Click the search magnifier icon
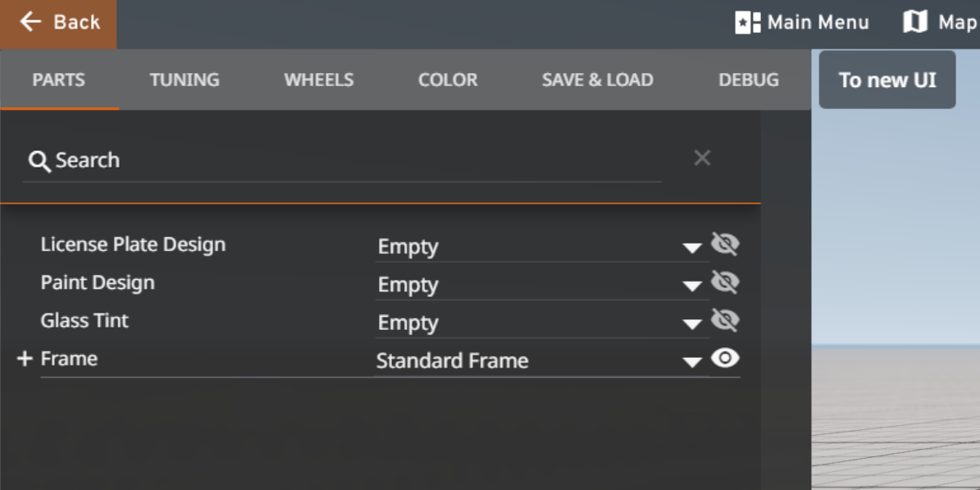The width and height of the screenshot is (980, 490). click(x=39, y=161)
